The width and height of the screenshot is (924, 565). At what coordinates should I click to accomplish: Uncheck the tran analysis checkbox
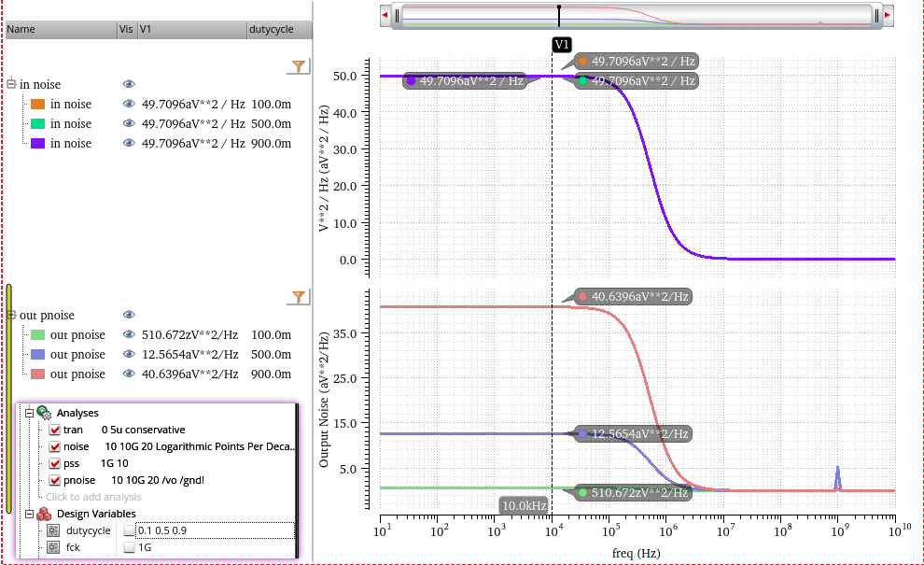pyautogui.click(x=55, y=430)
